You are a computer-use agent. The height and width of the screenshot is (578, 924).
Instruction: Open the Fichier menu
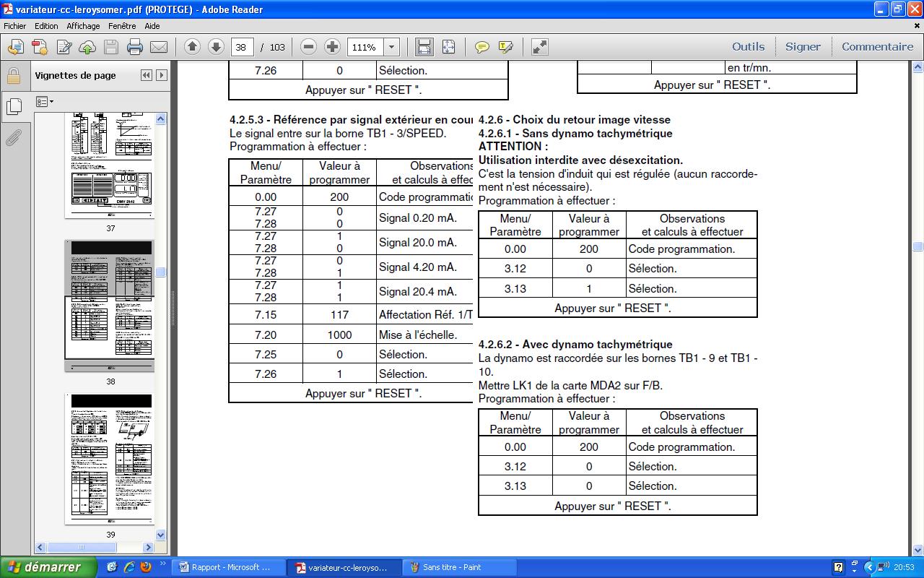tap(15, 26)
